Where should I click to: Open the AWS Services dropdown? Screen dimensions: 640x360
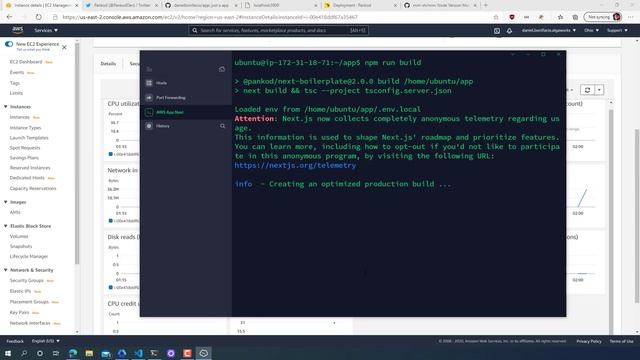pyautogui.click(x=46, y=30)
